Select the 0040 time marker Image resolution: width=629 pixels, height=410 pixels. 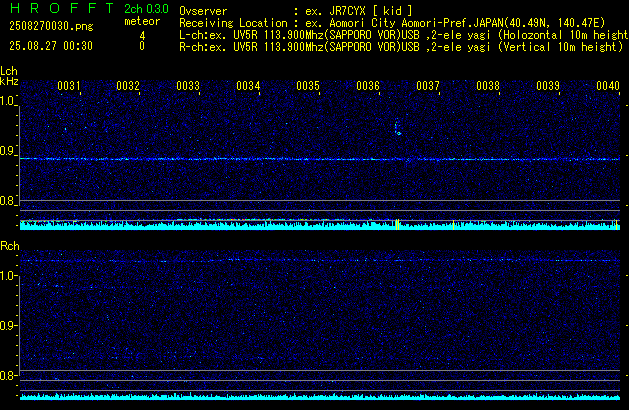(608, 86)
